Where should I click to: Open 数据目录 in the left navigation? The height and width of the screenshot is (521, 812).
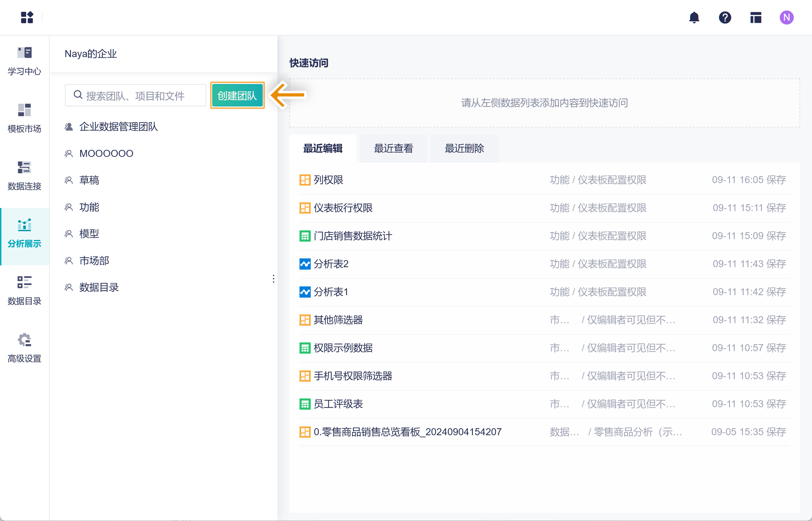pyautogui.click(x=25, y=291)
